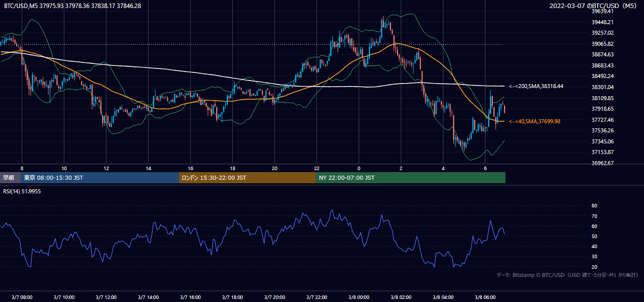This screenshot has height=302, width=644.
Task: Click the 3/8 06:00 date label
Action: coord(486,297)
